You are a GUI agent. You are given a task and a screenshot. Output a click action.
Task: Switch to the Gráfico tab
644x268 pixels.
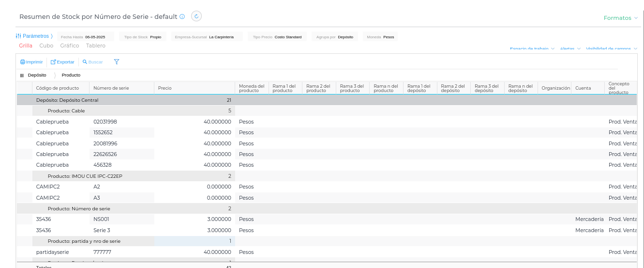tap(70, 46)
